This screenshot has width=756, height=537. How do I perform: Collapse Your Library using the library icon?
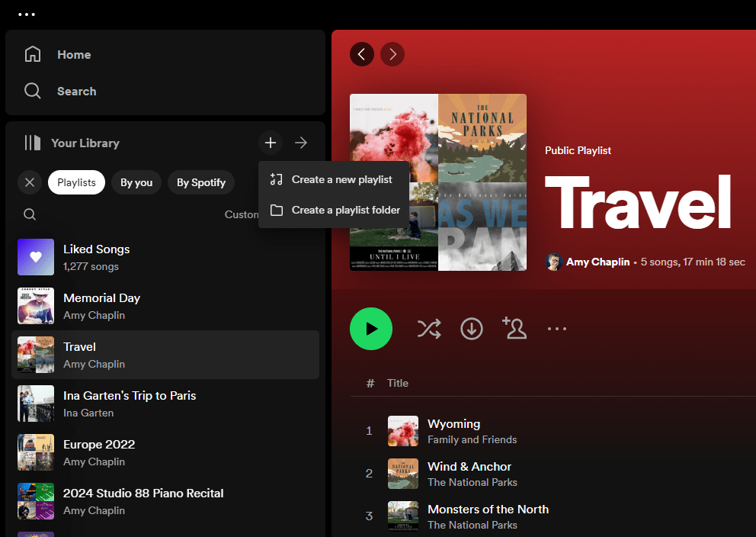pyautogui.click(x=33, y=143)
